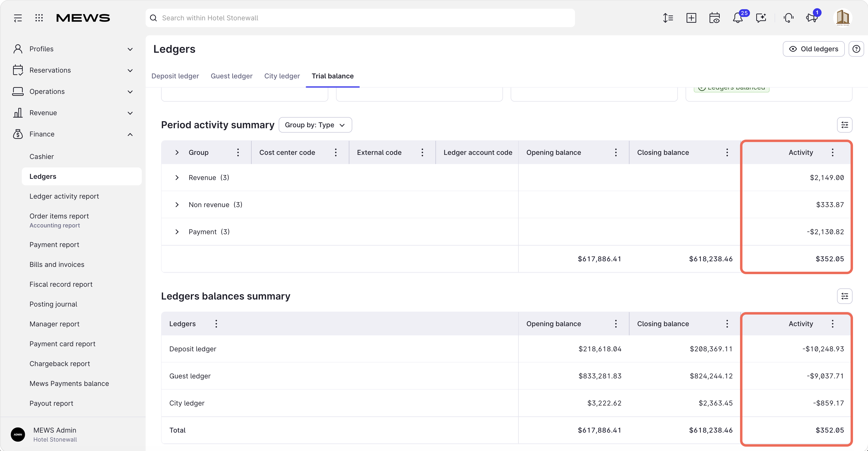
Task: Toggle Old ledgers view
Action: tap(813, 49)
